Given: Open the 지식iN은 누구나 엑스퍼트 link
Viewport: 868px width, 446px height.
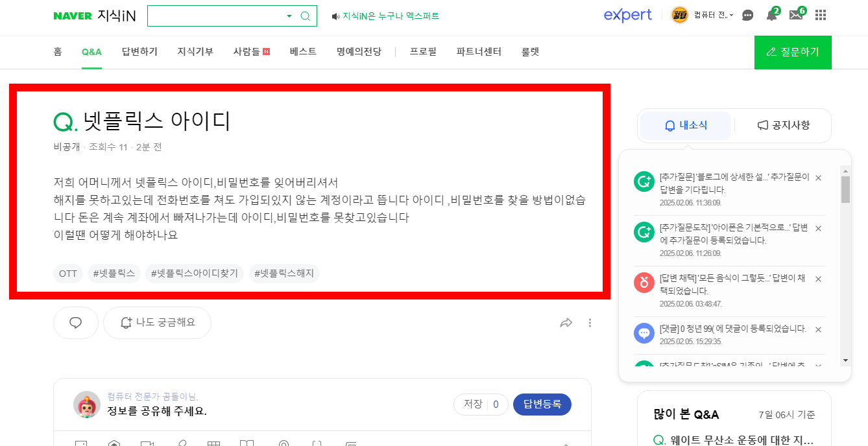Looking at the screenshot, I should click(391, 16).
